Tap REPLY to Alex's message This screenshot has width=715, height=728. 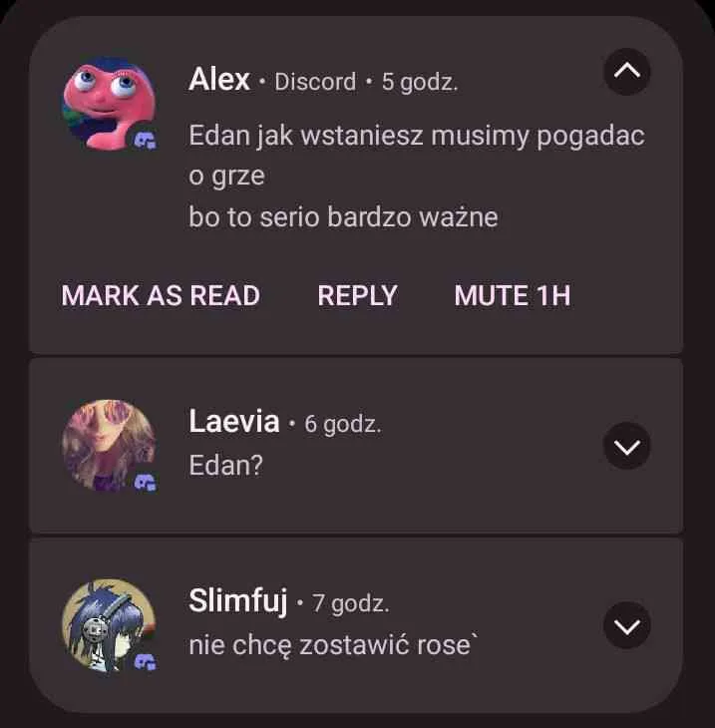pos(357,295)
